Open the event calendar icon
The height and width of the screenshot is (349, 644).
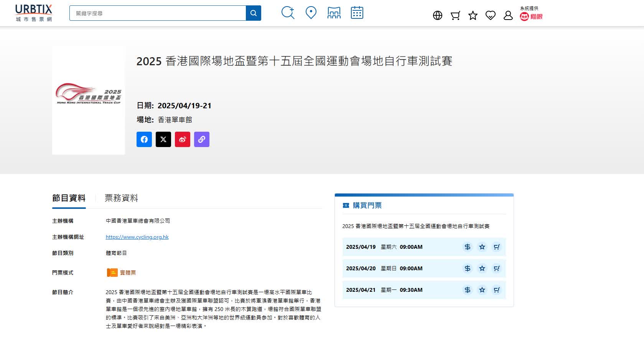pos(357,13)
